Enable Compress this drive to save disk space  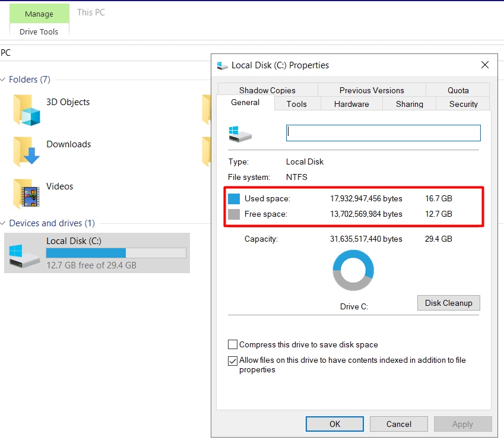(233, 344)
